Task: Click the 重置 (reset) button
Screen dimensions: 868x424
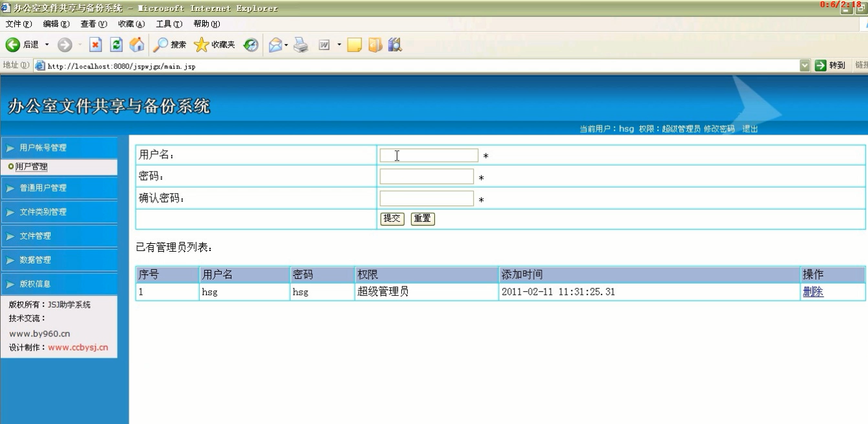Action: [423, 219]
